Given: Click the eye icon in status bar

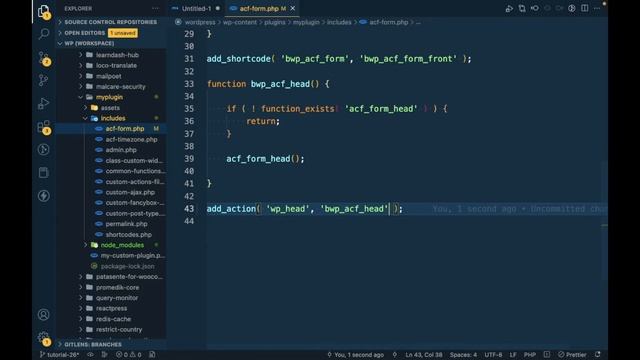Looking at the screenshot, I should pyautogui.click(x=90, y=354).
